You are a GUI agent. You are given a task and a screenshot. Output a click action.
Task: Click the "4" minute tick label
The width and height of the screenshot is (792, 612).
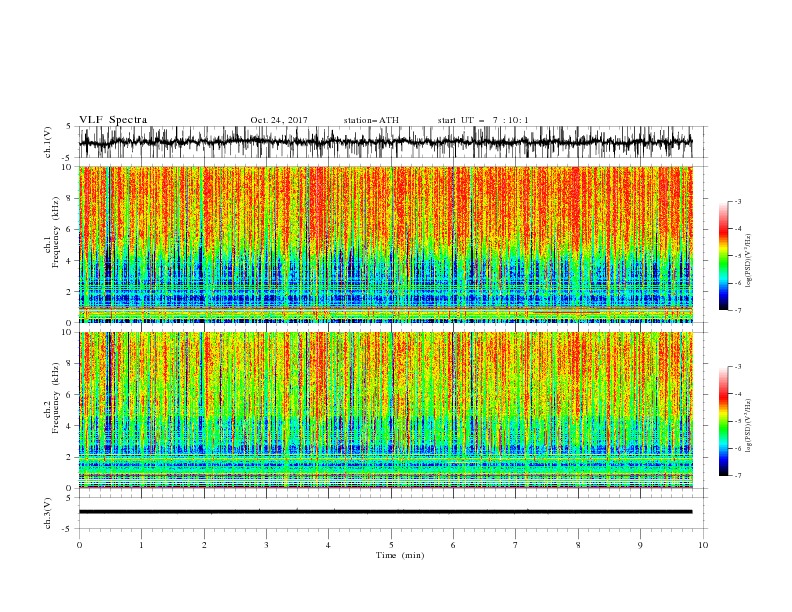pyautogui.click(x=328, y=545)
